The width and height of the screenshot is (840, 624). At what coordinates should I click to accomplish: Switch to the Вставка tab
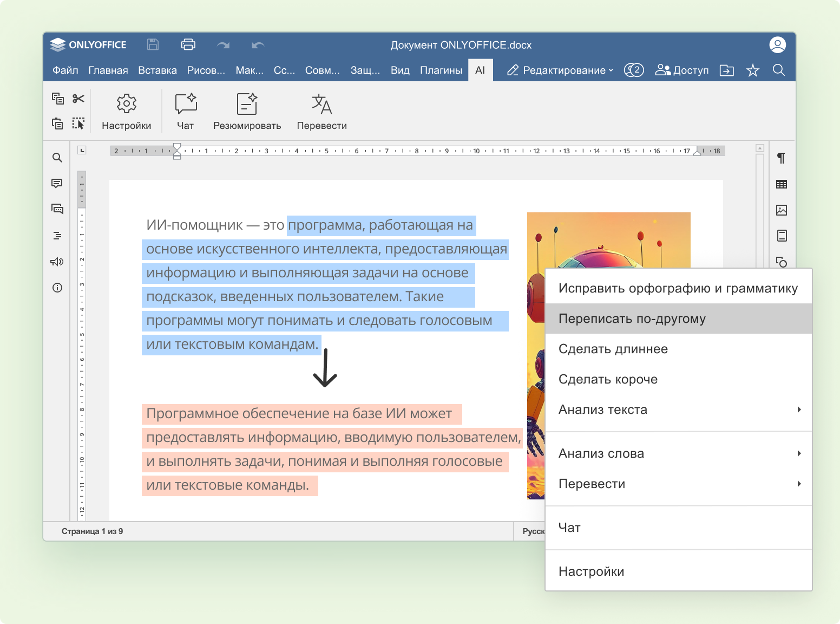point(157,70)
